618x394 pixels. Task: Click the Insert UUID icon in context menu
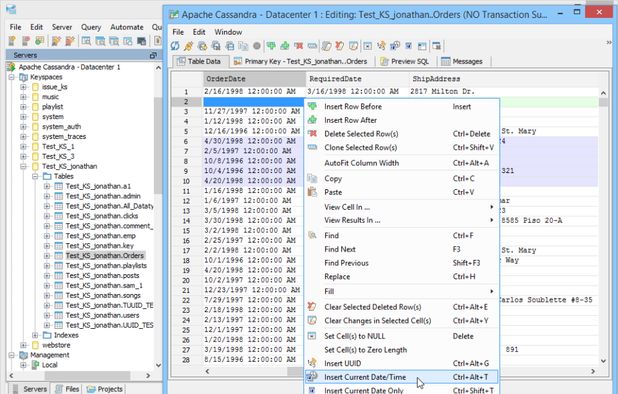pyautogui.click(x=312, y=363)
